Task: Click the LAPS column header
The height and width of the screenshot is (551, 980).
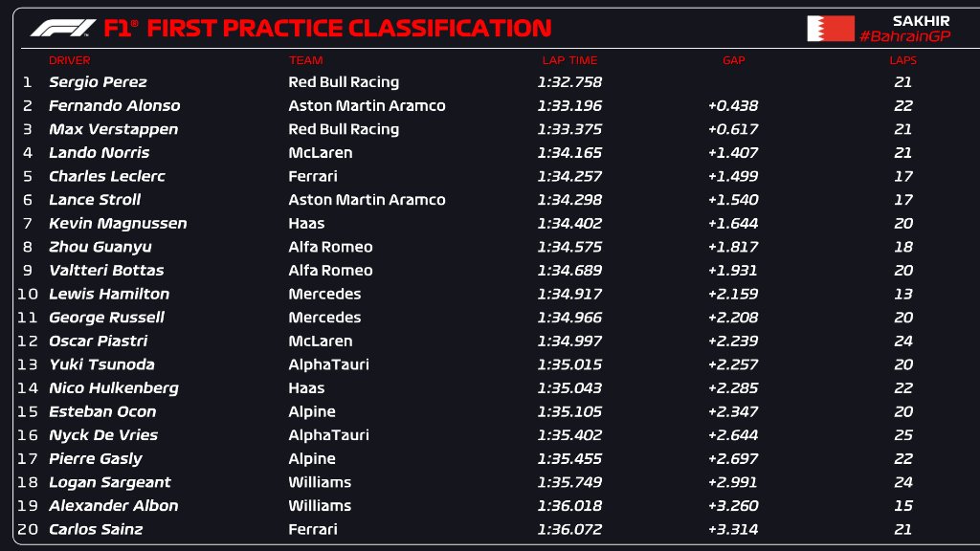Action: (902, 60)
